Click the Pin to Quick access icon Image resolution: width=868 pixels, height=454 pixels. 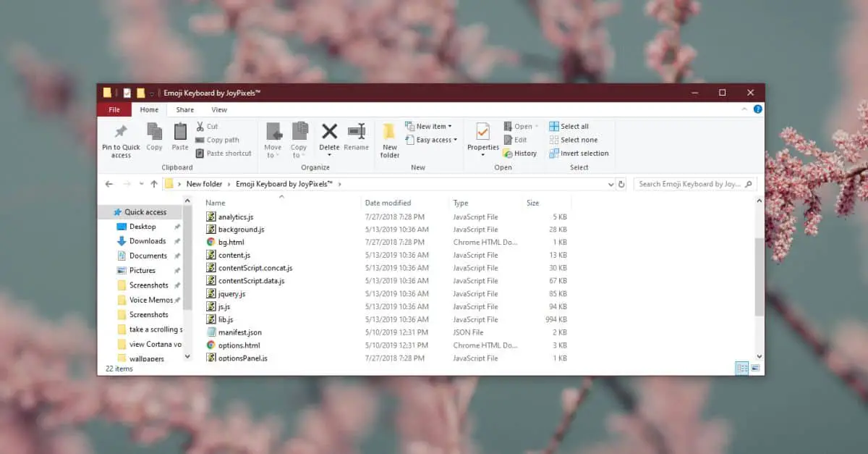tap(121, 132)
